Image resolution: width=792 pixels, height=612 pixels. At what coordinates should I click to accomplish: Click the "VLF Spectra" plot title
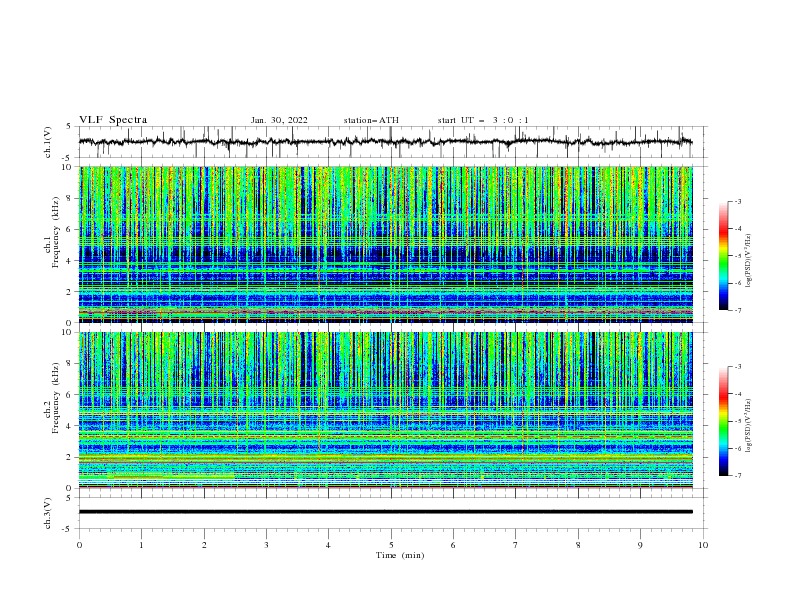coord(113,120)
